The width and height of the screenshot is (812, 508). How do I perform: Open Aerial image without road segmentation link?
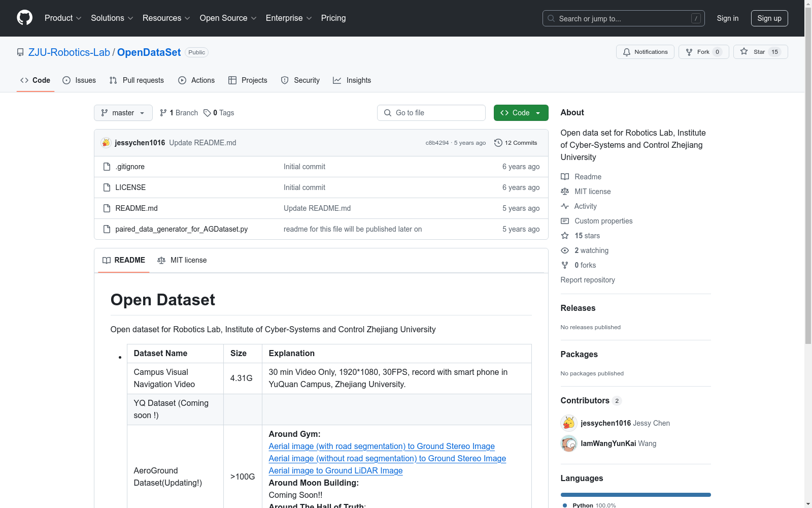[x=387, y=458]
